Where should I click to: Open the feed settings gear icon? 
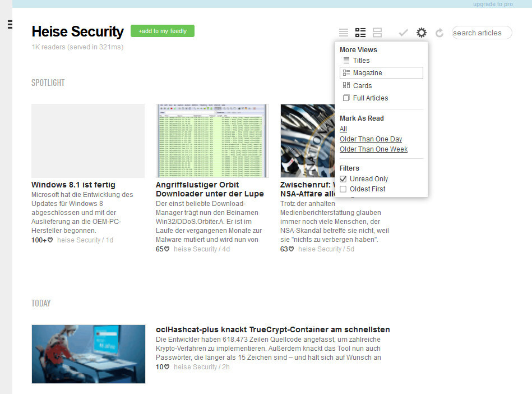[422, 32]
